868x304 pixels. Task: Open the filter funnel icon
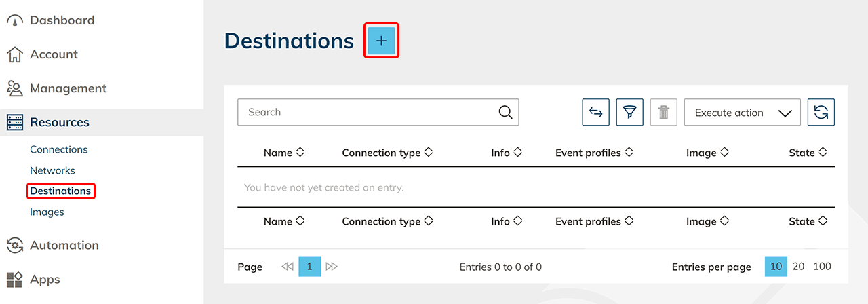[629, 113]
